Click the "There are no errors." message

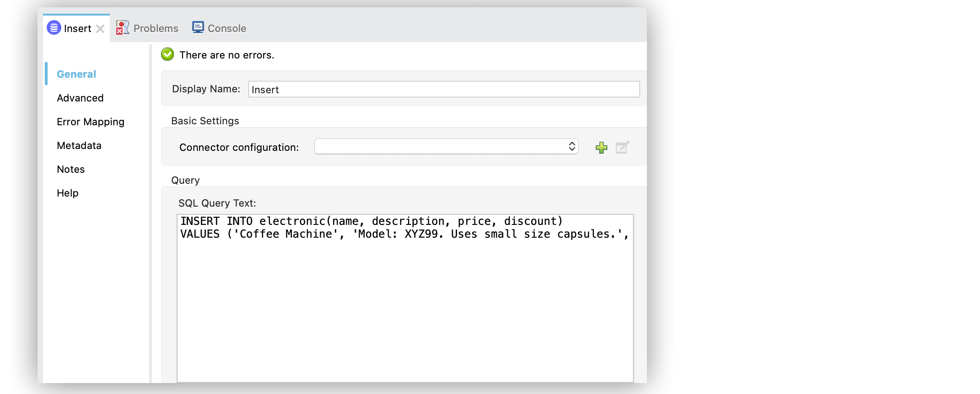coord(227,55)
